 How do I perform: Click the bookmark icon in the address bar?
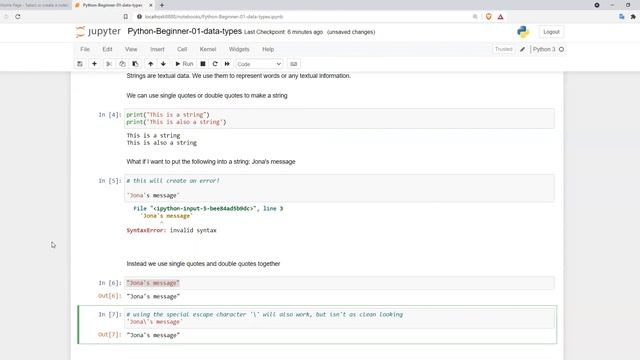pyautogui.click(x=126, y=17)
